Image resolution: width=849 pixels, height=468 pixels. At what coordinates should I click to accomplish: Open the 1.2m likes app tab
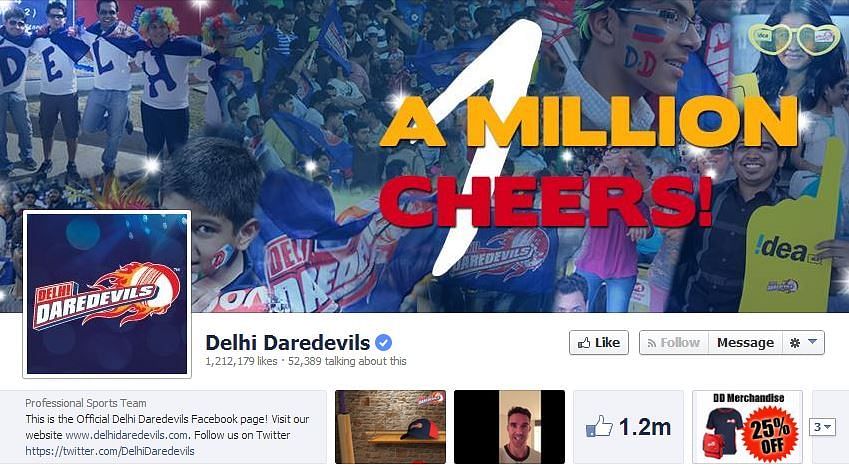point(629,427)
